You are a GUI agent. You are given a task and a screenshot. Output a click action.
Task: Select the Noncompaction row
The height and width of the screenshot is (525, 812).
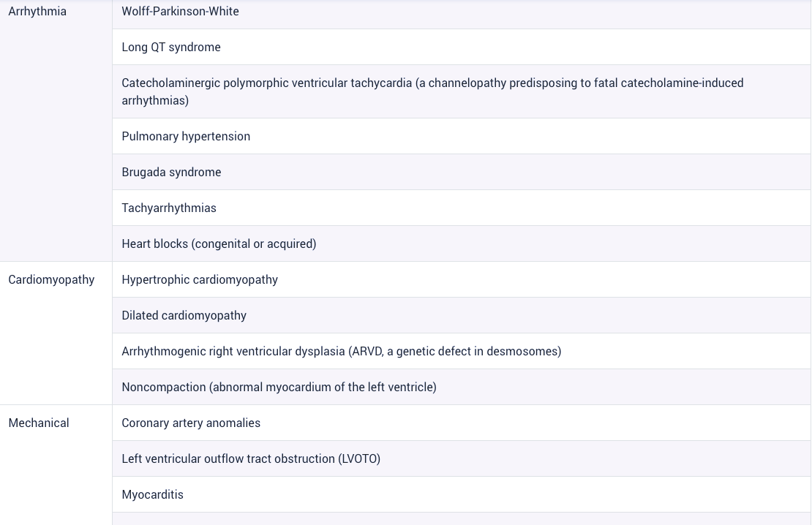pos(462,387)
